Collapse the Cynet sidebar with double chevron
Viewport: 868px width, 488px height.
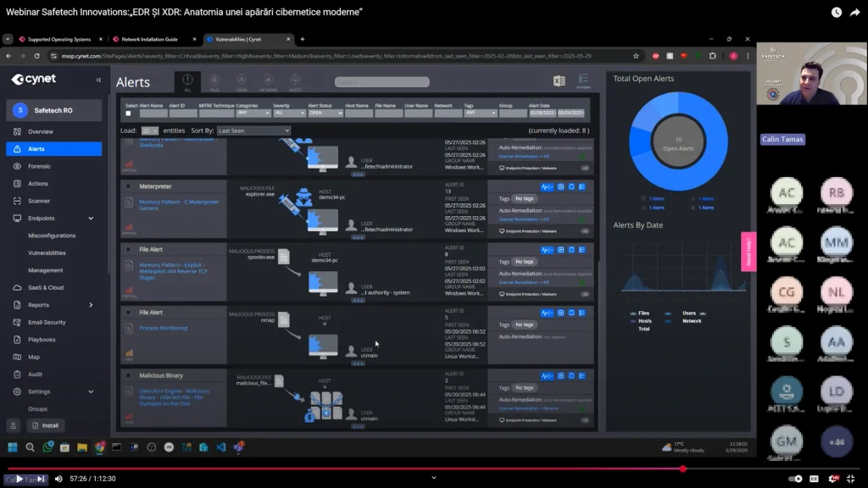[98, 80]
